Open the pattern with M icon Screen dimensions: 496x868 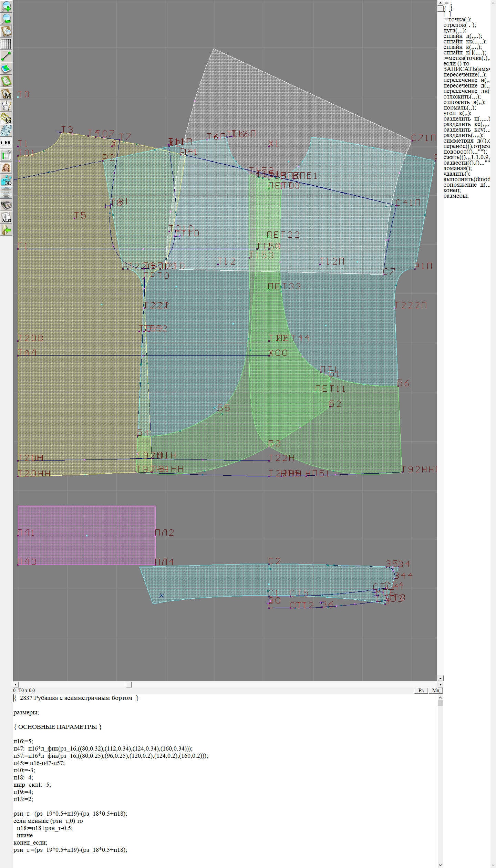(6, 94)
